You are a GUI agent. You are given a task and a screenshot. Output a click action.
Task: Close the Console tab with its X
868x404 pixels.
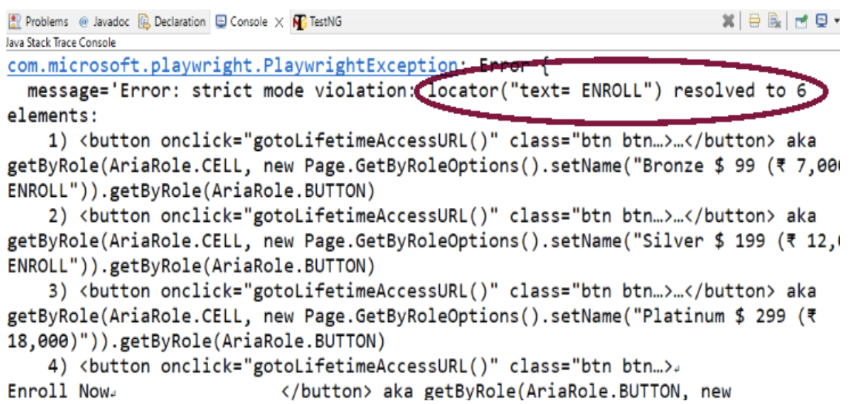(x=279, y=22)
